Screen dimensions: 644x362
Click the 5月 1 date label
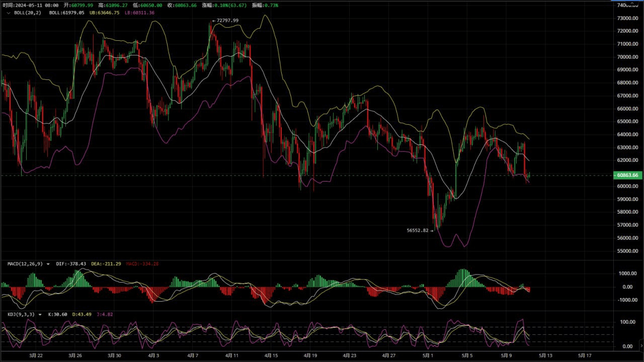click(428, 355)
